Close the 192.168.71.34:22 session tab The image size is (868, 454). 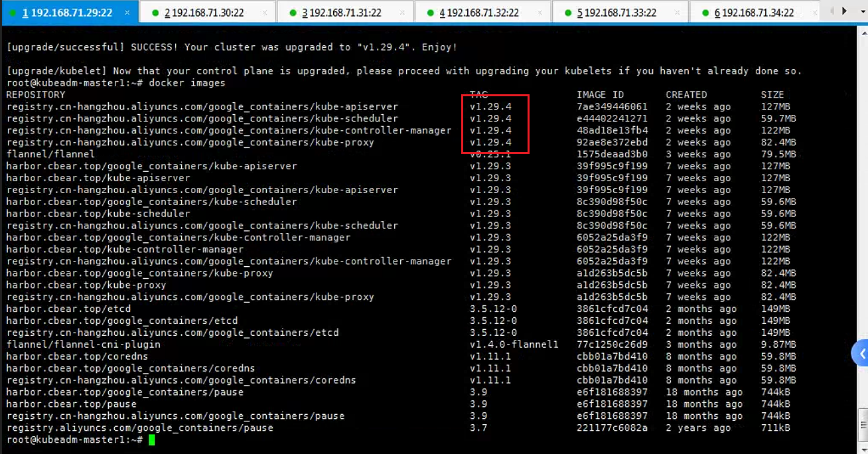pos(815,13)
